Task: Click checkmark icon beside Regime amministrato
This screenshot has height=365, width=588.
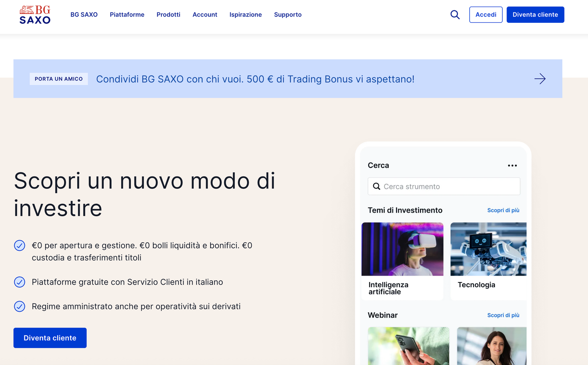Action: (x=19, y=306)
